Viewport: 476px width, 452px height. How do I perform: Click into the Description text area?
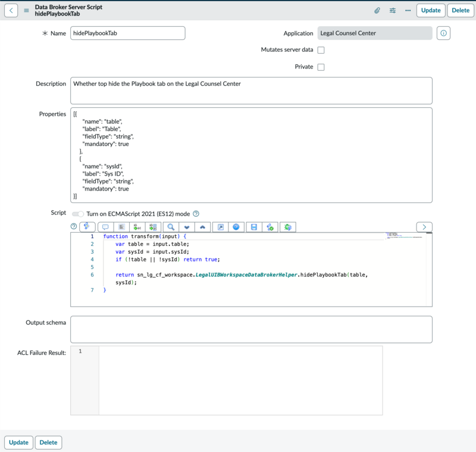[x=251, y=91]
